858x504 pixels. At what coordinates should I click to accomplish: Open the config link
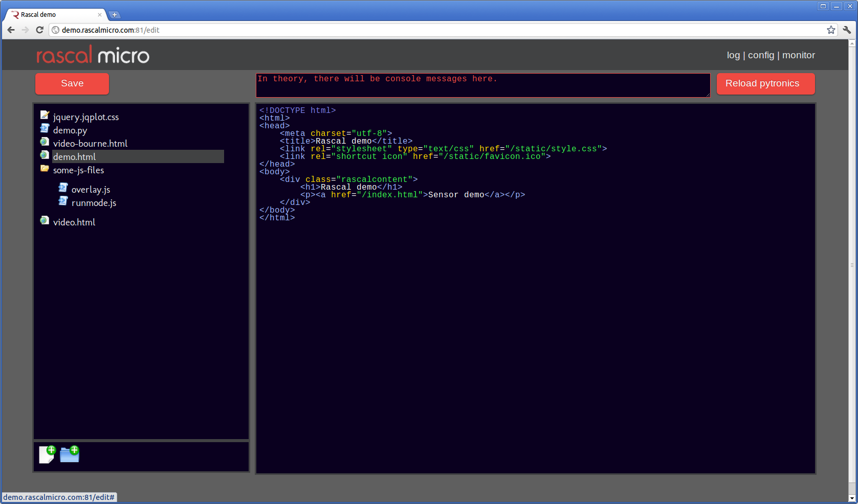tap(761, 55)
